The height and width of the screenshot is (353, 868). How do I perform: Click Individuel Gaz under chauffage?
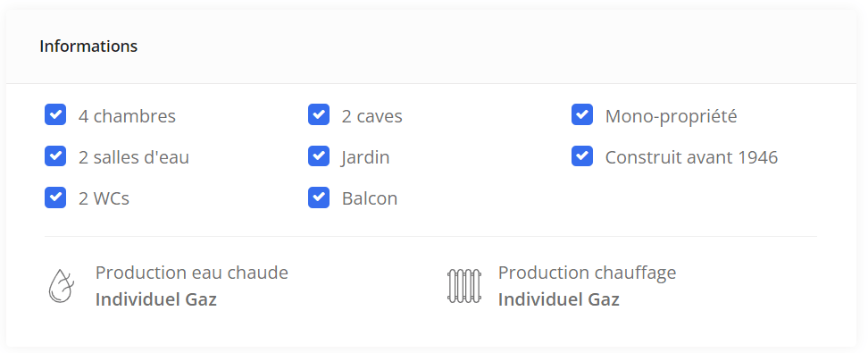[x=559, y=299]
